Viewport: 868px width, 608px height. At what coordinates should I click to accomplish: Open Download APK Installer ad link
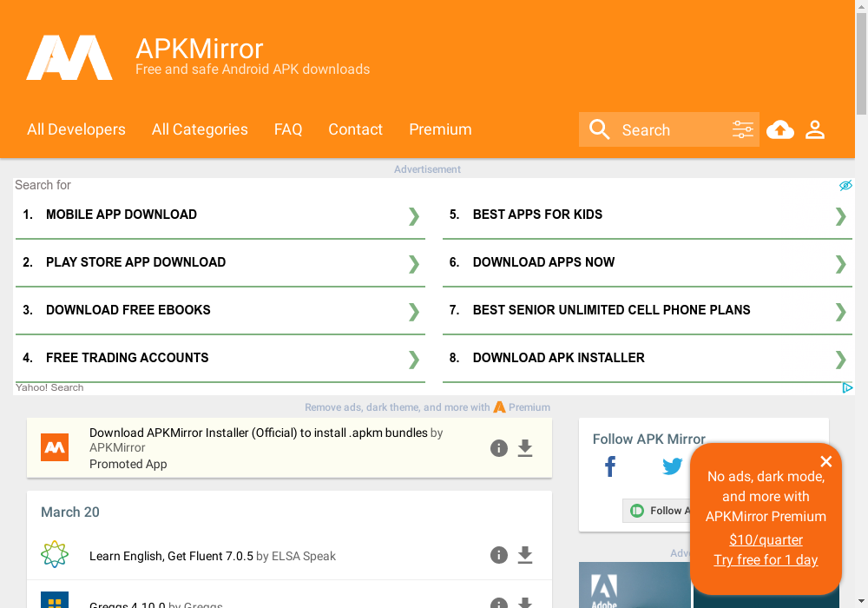tap(558, 358)
